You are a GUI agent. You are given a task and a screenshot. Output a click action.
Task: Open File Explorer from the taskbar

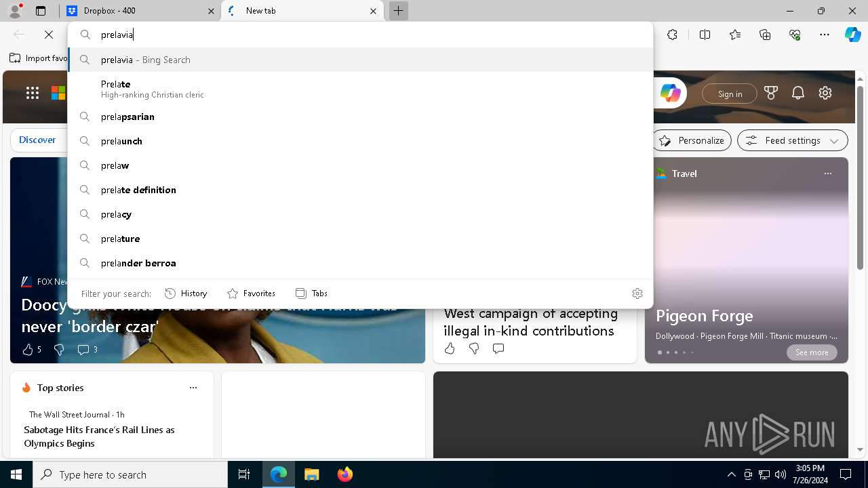(311, 474)
